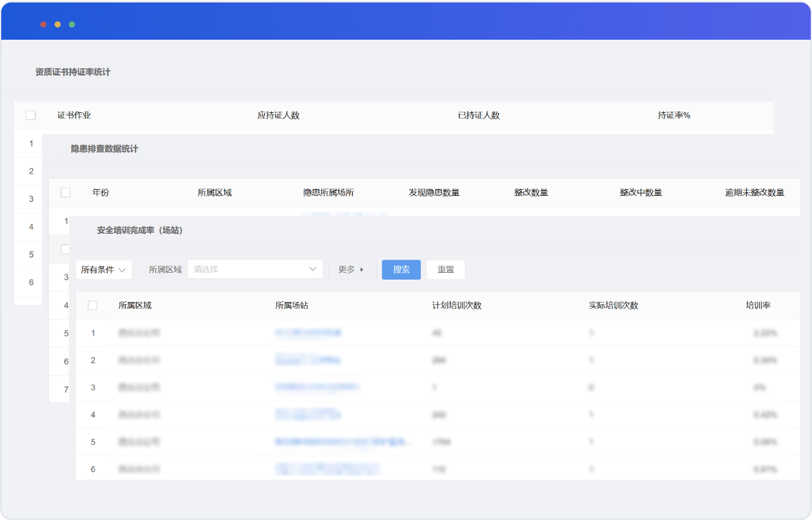Open the 所有条件 dropdown

click(x=104, y=270)
